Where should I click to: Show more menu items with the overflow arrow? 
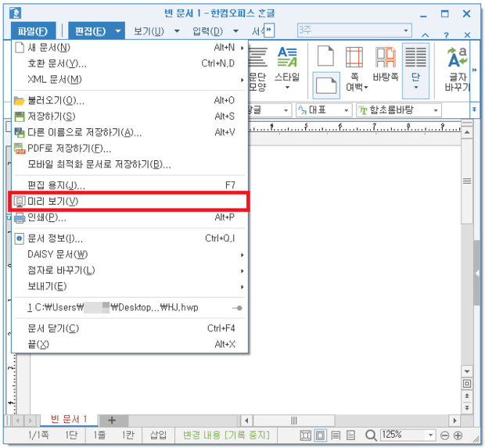pos(269,30)
